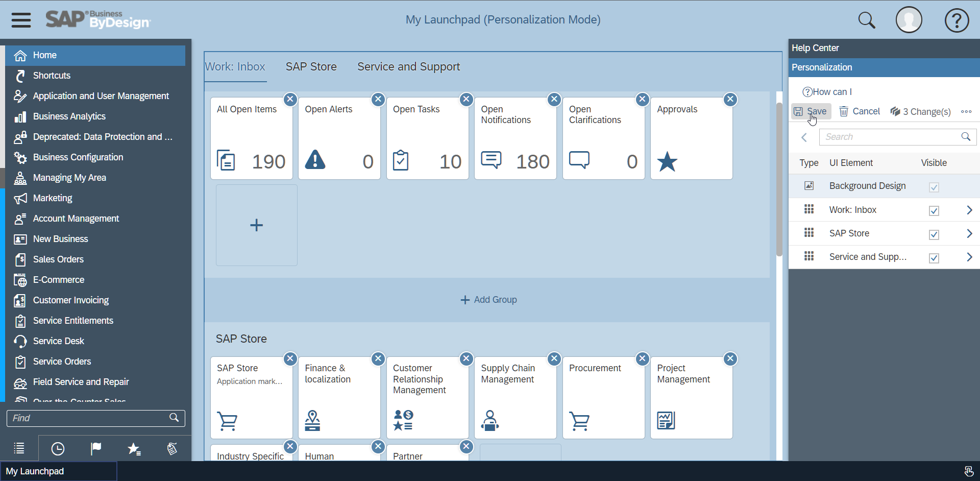Save the personalization changes
This screenshot has width=980, height=481.
pyautogui.click(x=811, y=111)
